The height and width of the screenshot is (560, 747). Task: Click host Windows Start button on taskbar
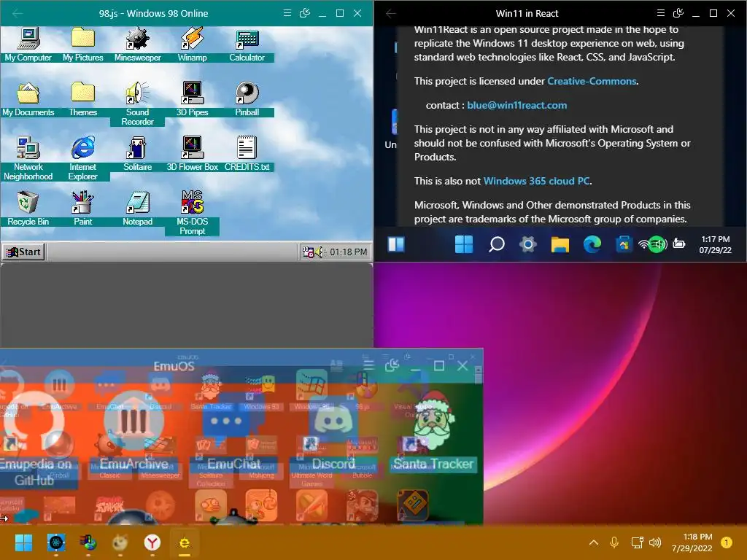[x=23, y=542]
